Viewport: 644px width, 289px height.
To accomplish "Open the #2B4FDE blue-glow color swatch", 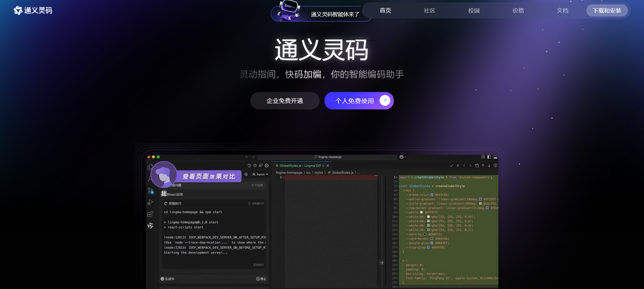I will 428,247.
